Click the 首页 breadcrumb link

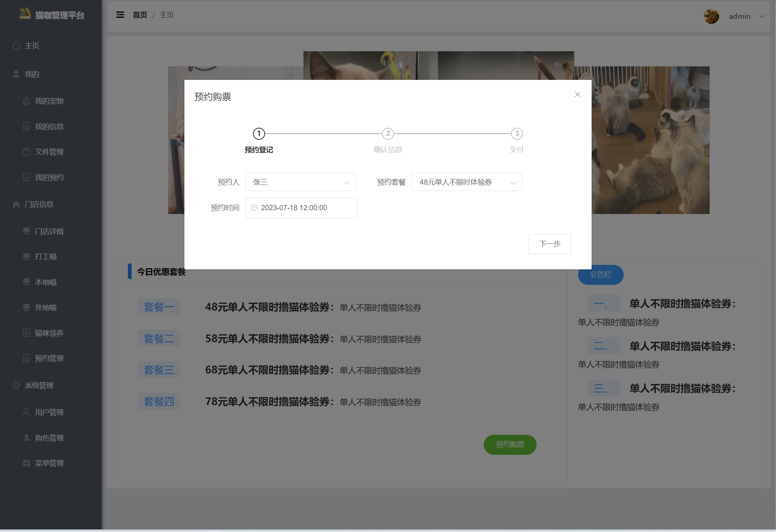[140, 15]
